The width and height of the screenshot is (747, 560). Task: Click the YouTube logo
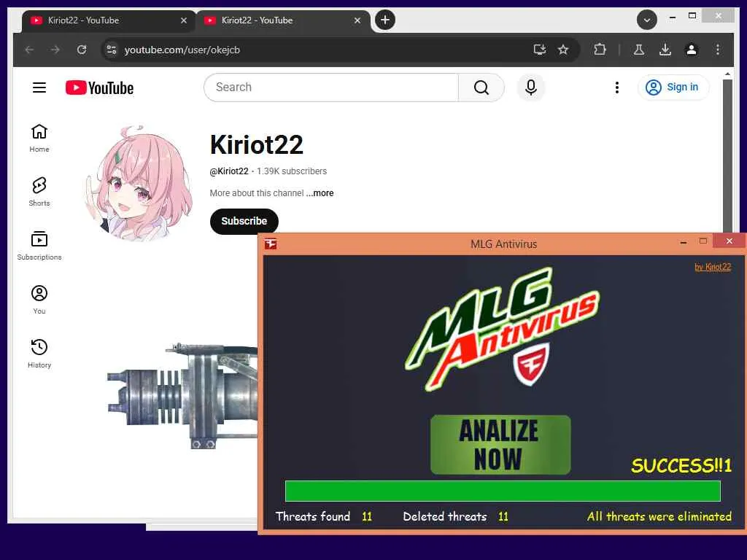pyautogui.click(x=99, y=87)
